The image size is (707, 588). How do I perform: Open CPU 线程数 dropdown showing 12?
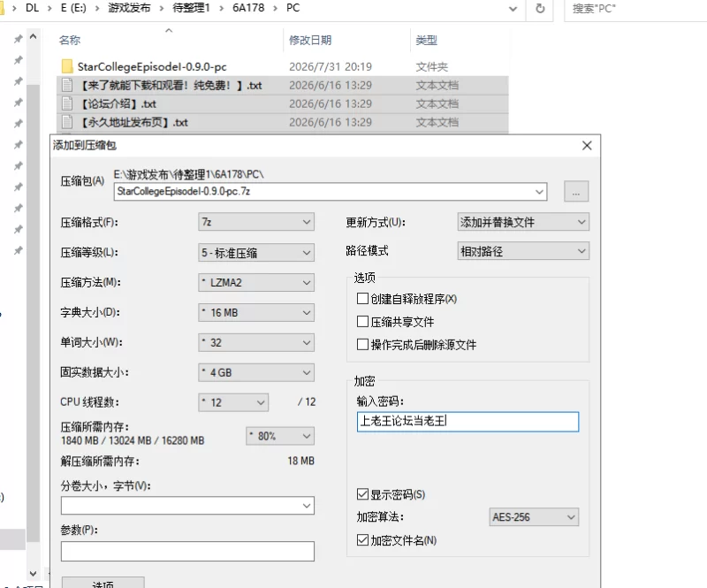pos(233,402)
